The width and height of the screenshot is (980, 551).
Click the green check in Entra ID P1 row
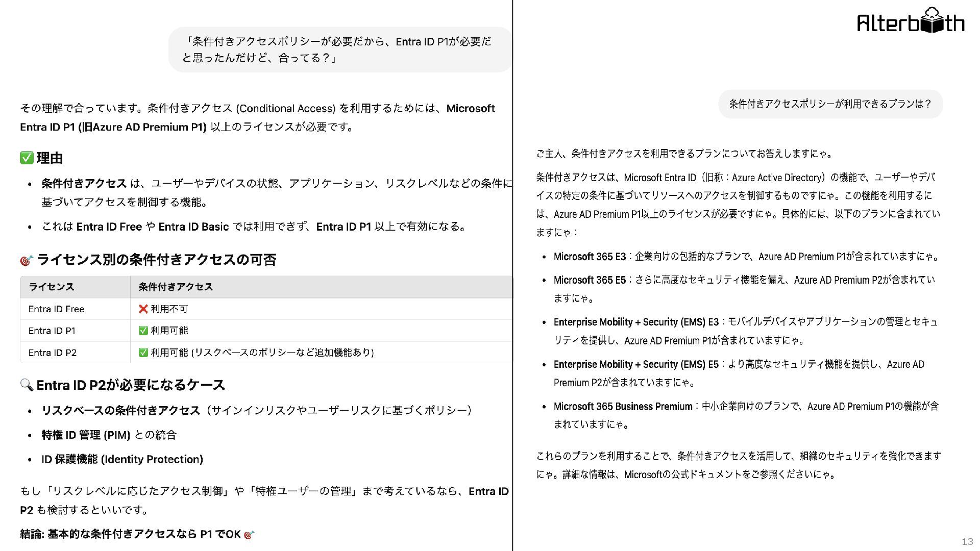(x=143, y=331)
